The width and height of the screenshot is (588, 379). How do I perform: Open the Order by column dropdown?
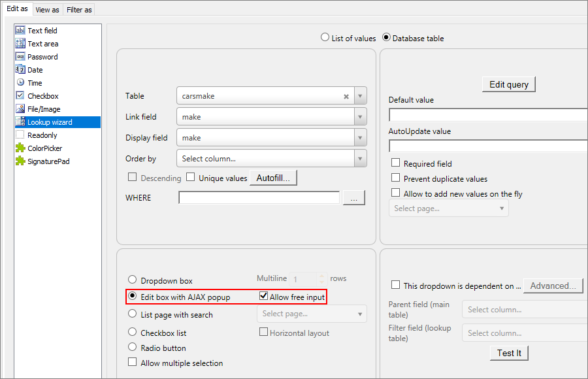point(360,158)
